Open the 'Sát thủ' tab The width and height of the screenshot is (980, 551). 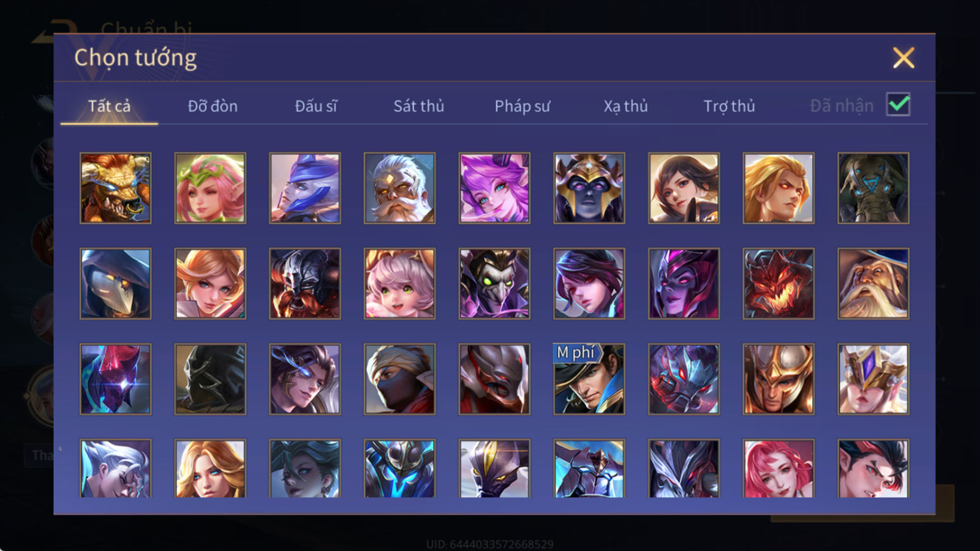click(419, 106)
